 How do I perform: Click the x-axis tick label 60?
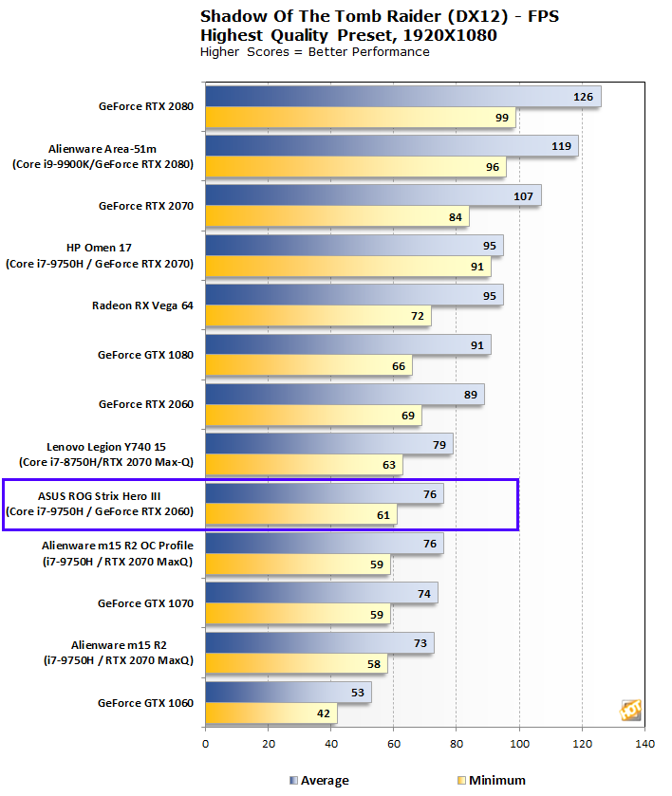pos(394,744)
